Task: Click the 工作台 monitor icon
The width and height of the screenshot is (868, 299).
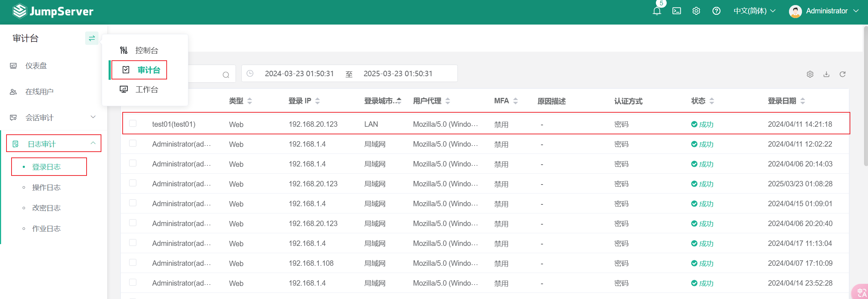Action: 124,89
